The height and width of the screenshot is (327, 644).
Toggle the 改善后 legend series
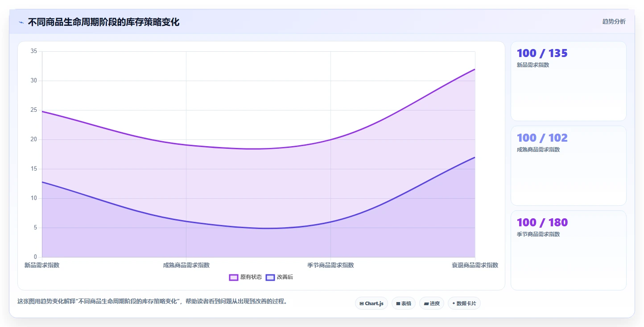tap(280, 277)
